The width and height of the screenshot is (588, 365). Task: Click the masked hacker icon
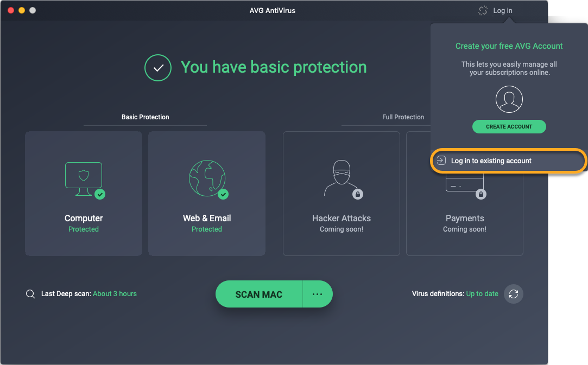pos(341,178)
